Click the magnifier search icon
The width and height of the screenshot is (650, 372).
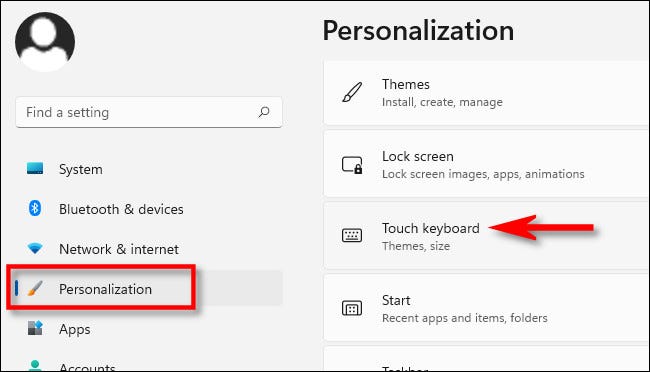[264, 112]
